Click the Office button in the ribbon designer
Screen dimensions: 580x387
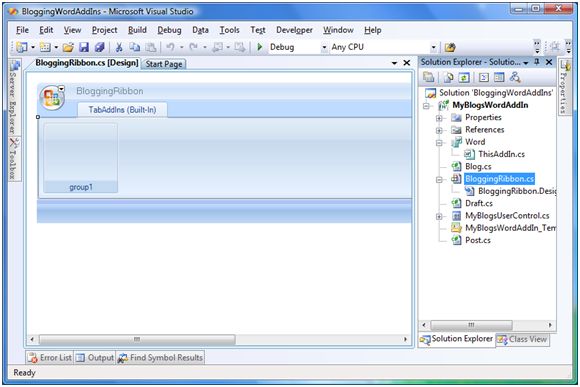[x=52, y=98]
